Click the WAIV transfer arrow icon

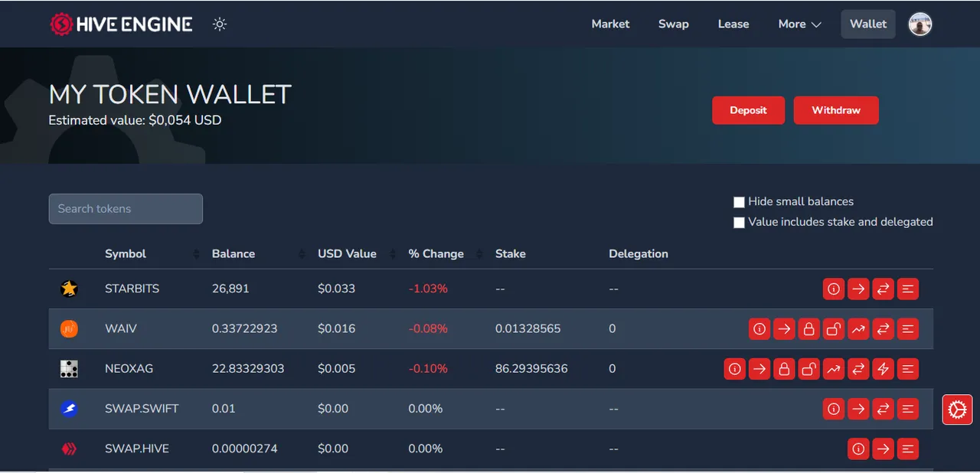coord(784,329)
